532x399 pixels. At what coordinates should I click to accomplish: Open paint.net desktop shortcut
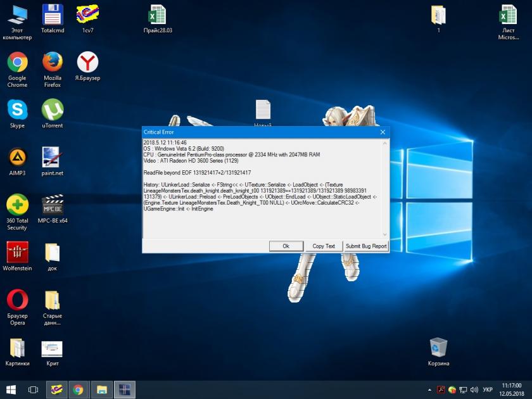[x=53, y=157]
